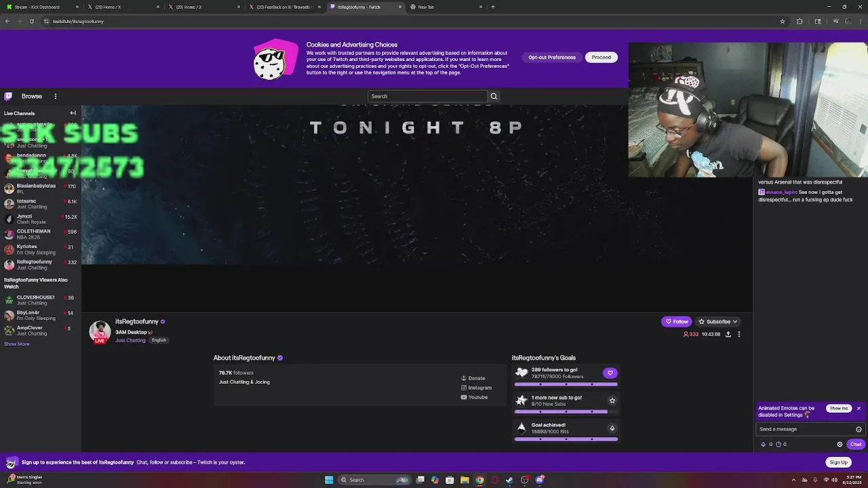Open CLOVERHOUSE1 channel in sidebar
The image size is (868, 488).
point(41,300)
